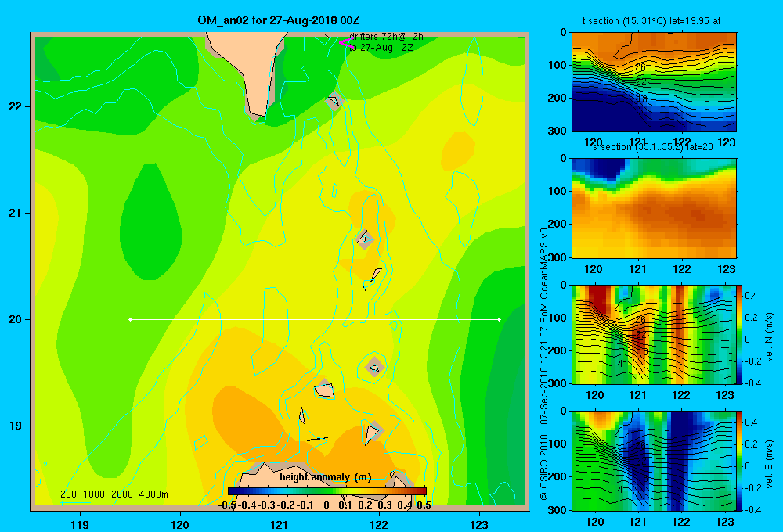Viewport: 783px width, 532px height.
Task: Click the "2000" bathymetry depth legend entry
Action: [x=122, y=494]
